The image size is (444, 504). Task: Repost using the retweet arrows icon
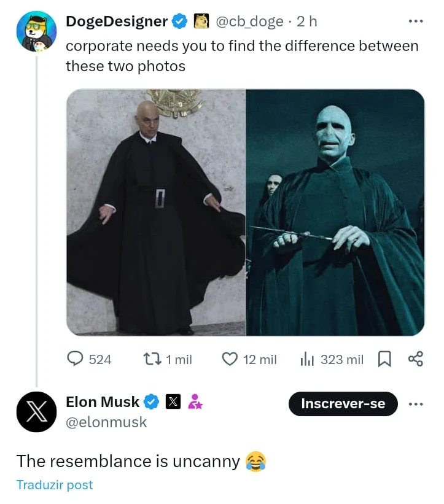tap(152, 359)
